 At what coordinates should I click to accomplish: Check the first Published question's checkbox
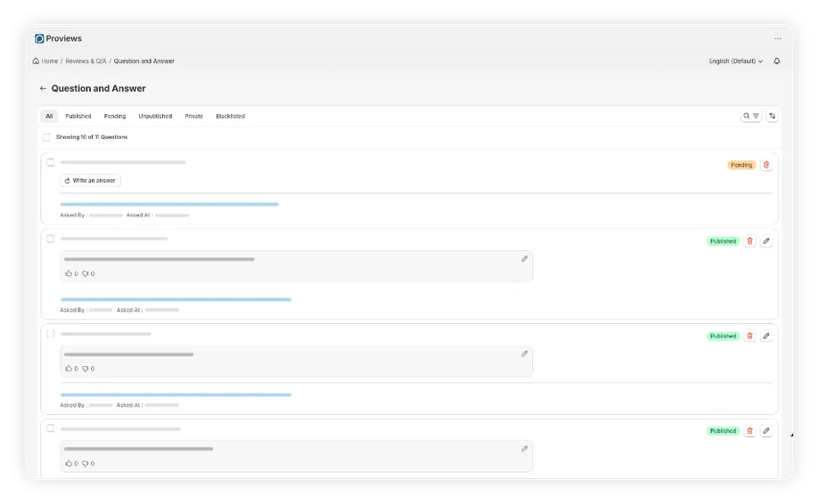point(51,239)
